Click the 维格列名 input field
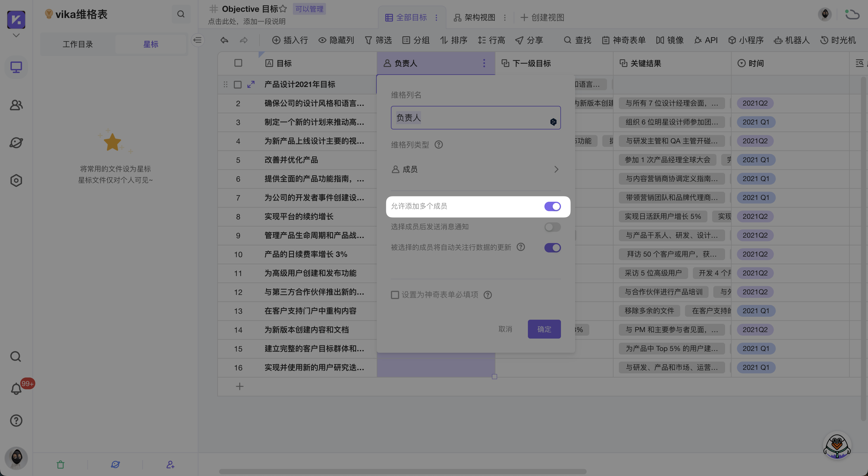The height and width of the screenshot is (476, 868). tap(472, 118)
